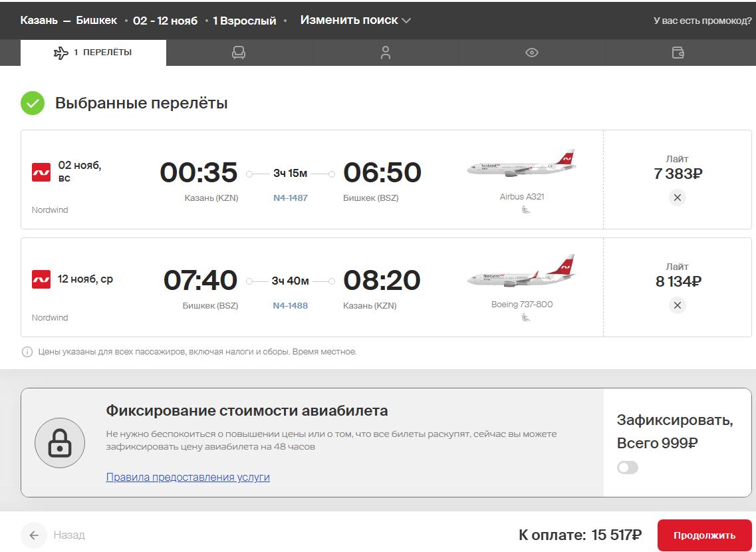Click the Airbus A321 aircraft image
The width and height of the screenshot is (756, 552).
[521, 164]
